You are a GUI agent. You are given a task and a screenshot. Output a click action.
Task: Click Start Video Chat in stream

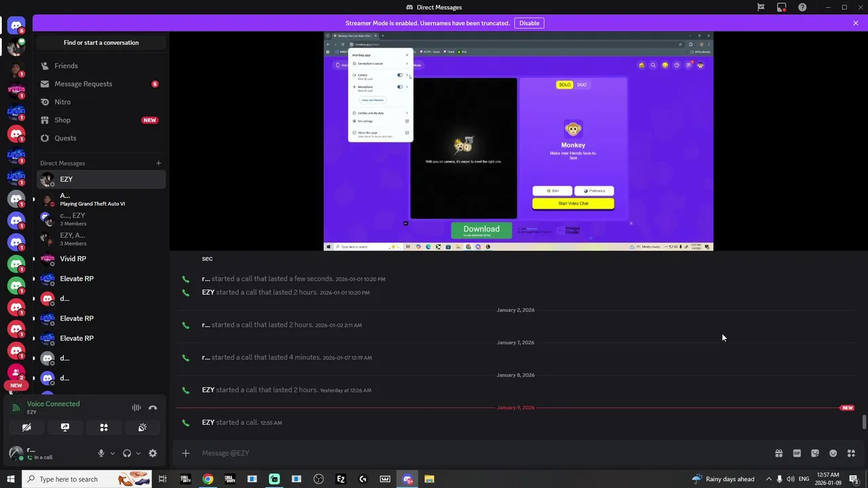[x=573, y=203]
